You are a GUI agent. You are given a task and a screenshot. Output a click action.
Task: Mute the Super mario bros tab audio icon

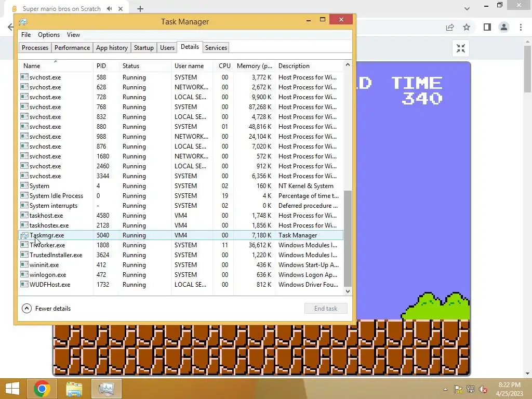click(109, 9)
